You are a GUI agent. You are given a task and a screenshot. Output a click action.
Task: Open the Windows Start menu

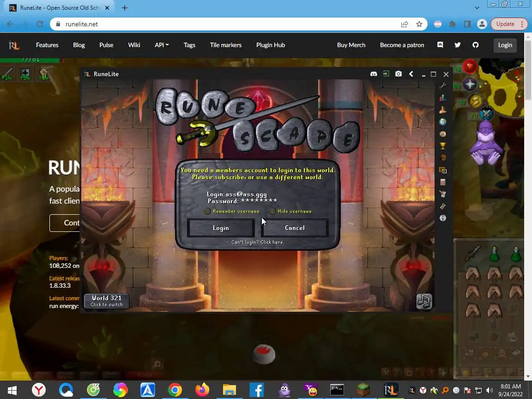pos(12,390)
